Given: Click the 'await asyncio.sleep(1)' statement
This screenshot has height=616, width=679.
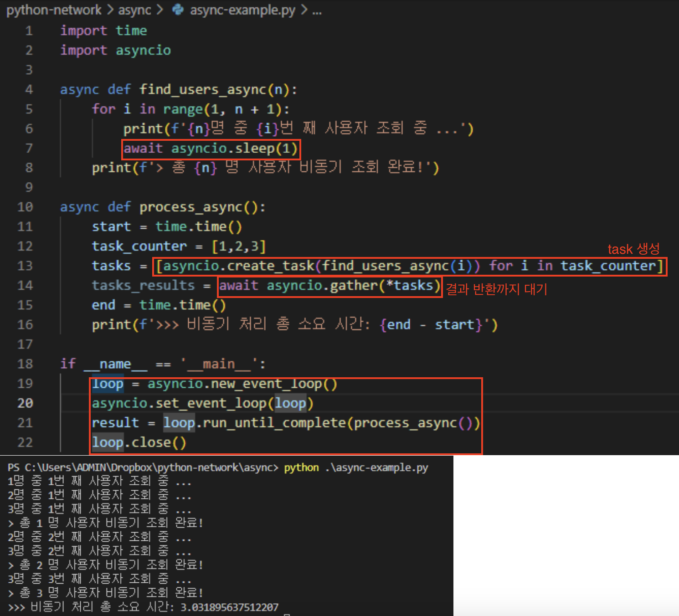Looking at the screenshot, I should 211,149.
